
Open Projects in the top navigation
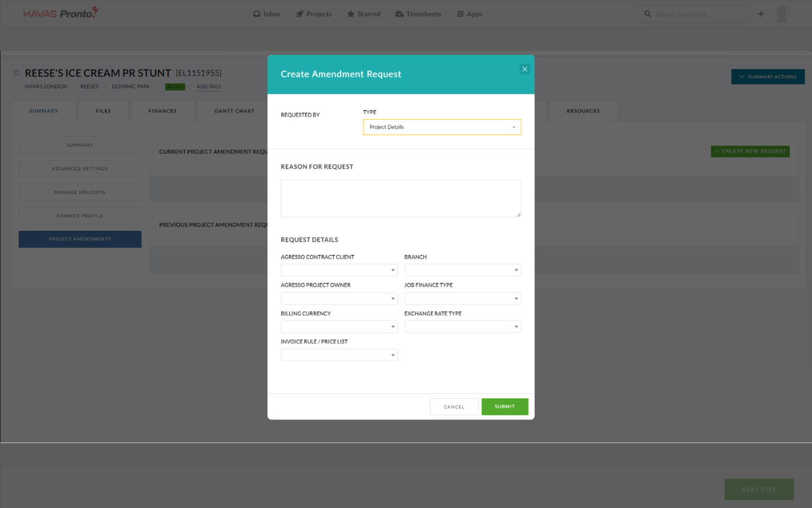[314, 14]
